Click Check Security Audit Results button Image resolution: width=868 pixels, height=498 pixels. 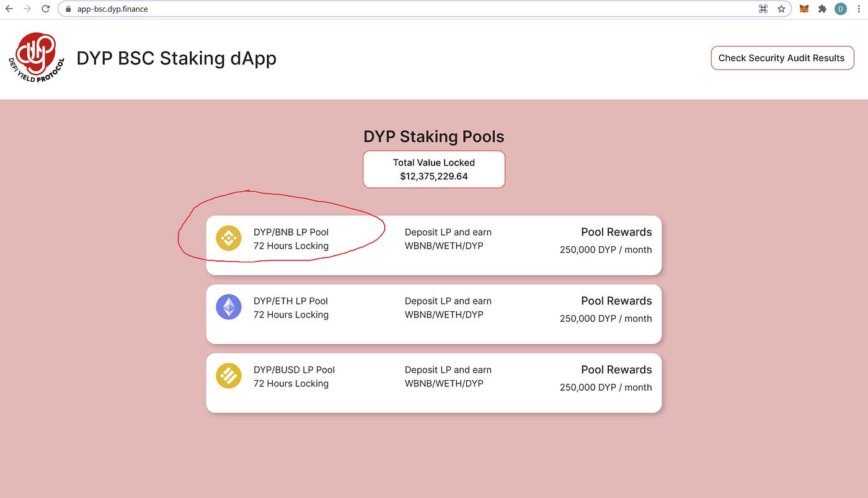click(x=782, y=58)
